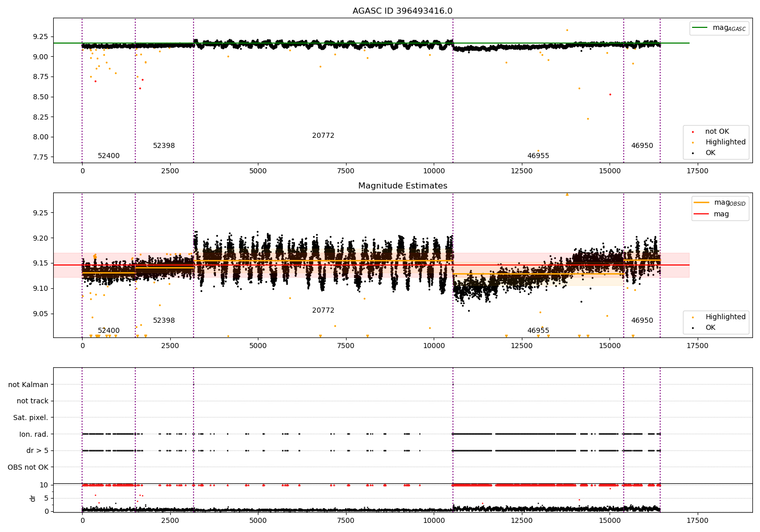
Task: Click the "AGASC ID 396493416.0" figure title
Action: click(403, 11)
